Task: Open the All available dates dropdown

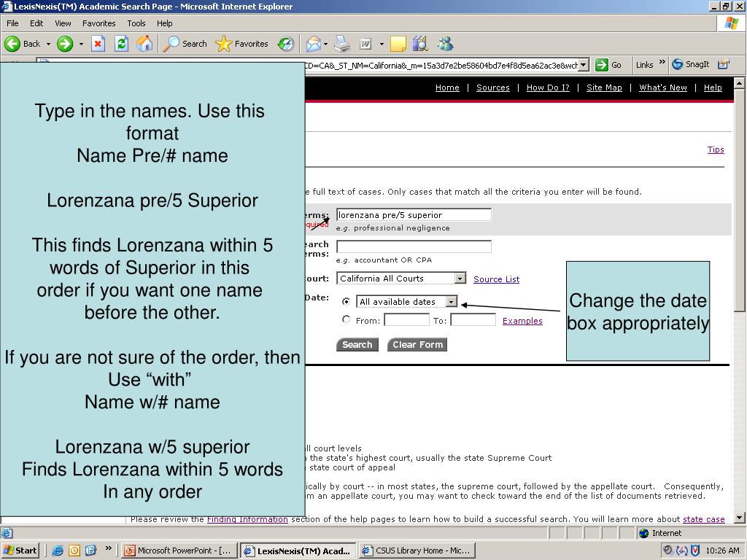Action: point(451,301)
